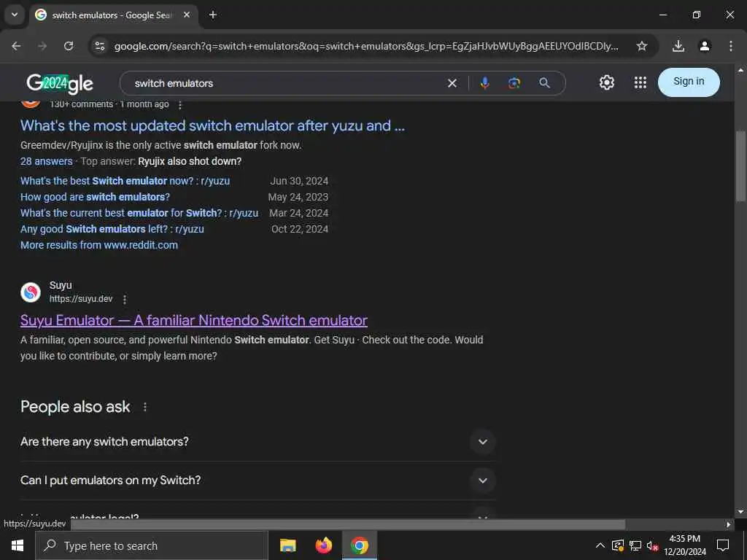Image resolution: width=747 pixels, height=560 pixels.
Task: Click the Google 2024 logo
Action: pyautogui.click(x=60, y=83)
